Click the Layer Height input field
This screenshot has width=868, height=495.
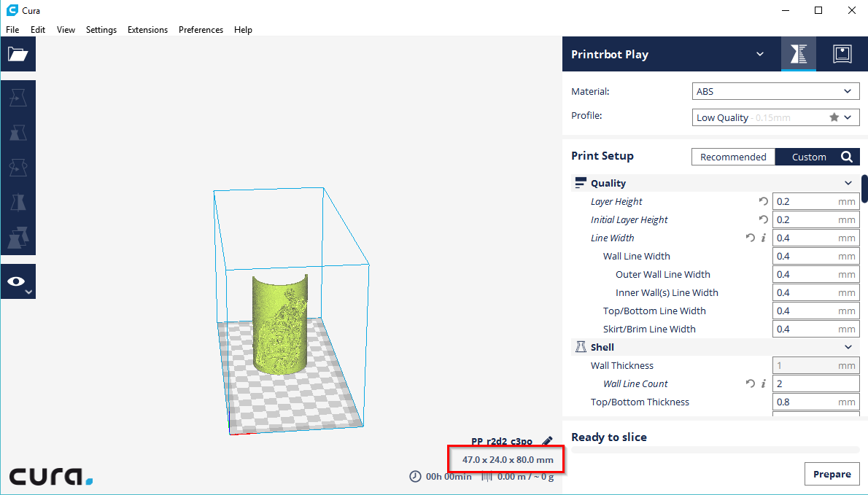[x=816, y=201]
